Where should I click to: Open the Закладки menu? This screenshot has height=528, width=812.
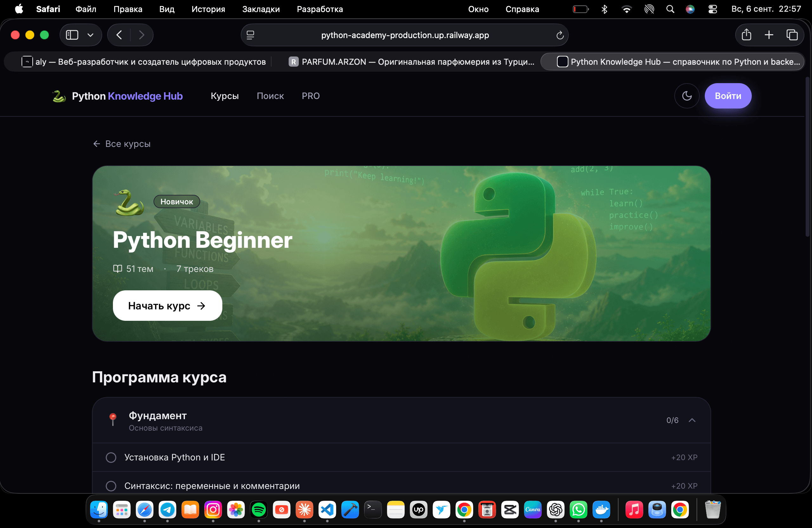261,9
